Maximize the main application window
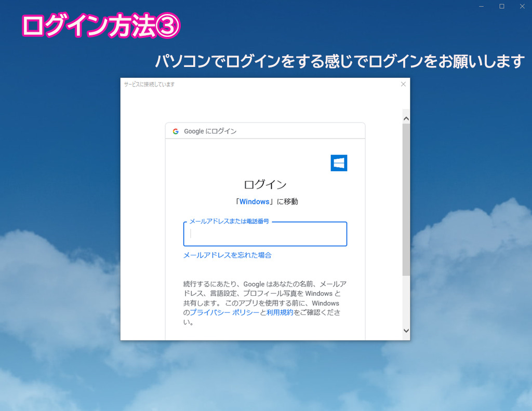 [502, 6]
